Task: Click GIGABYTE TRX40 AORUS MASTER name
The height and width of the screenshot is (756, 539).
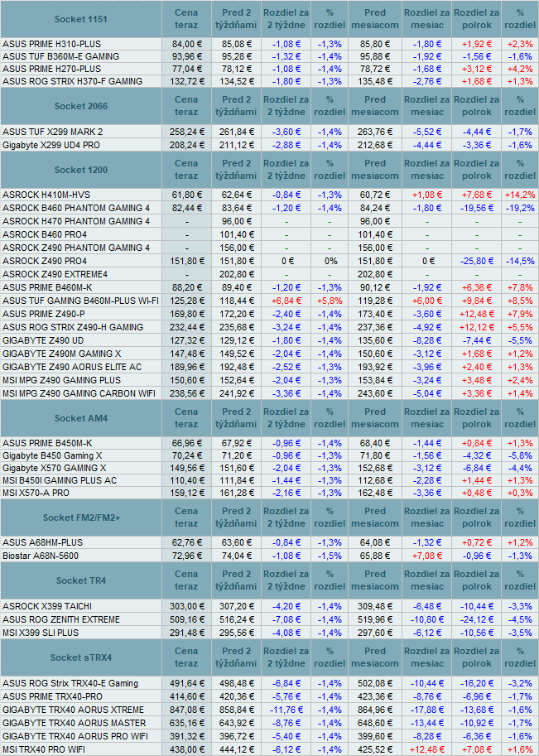Action: 75,723
